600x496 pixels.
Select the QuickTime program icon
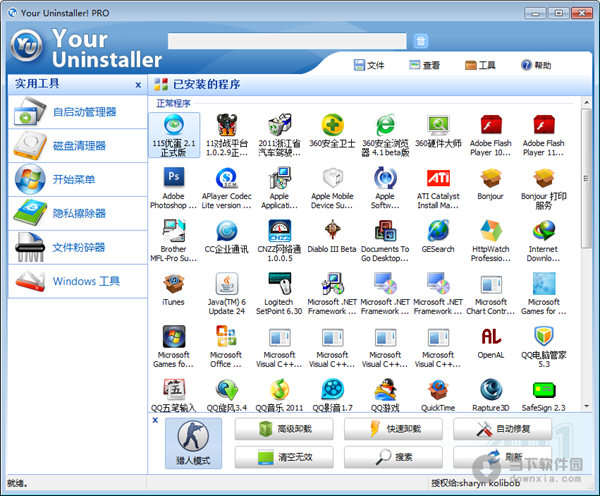point(438,395)
